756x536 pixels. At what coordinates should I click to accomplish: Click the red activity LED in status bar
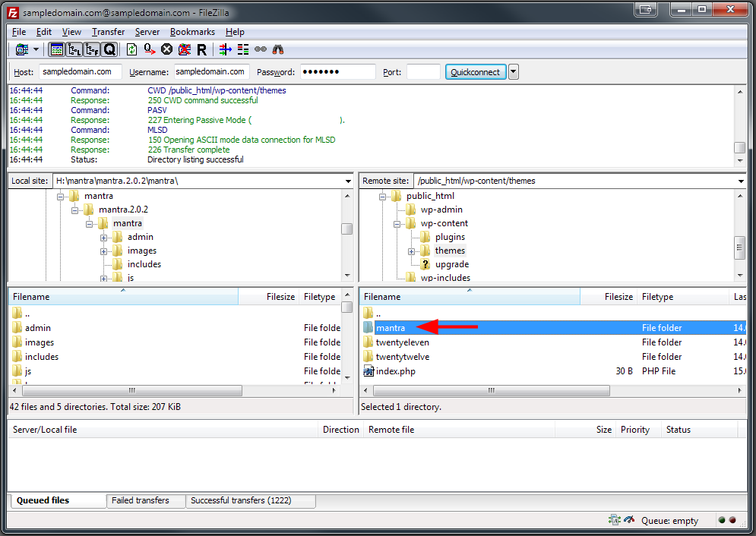[x=733, y=520]
